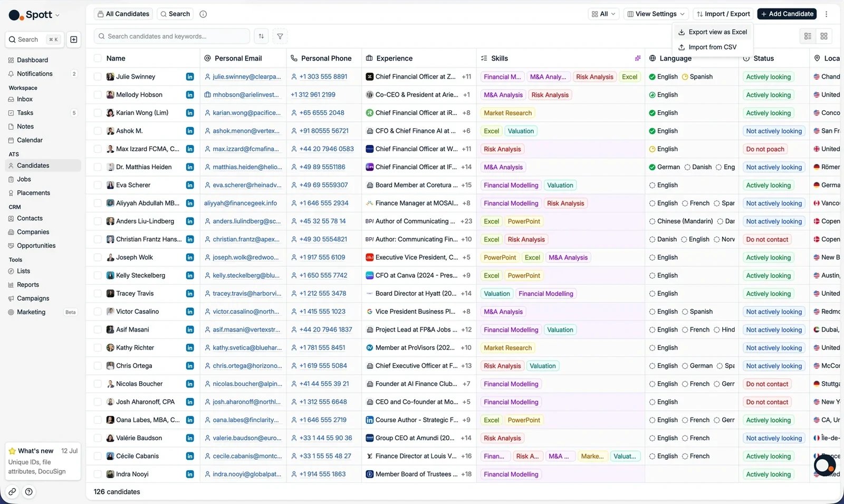Open Indra Nooyi's LinkedIn profile icon
The height and width of the screenshot is (504, 844).
[190, 474]
